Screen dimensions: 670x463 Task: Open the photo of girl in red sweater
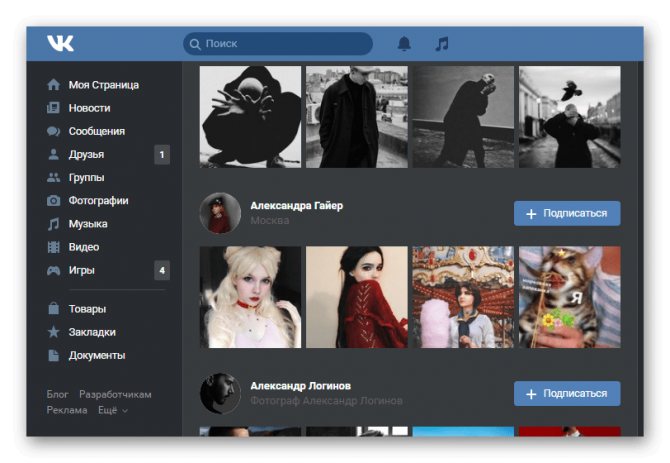tap(357, 297)
